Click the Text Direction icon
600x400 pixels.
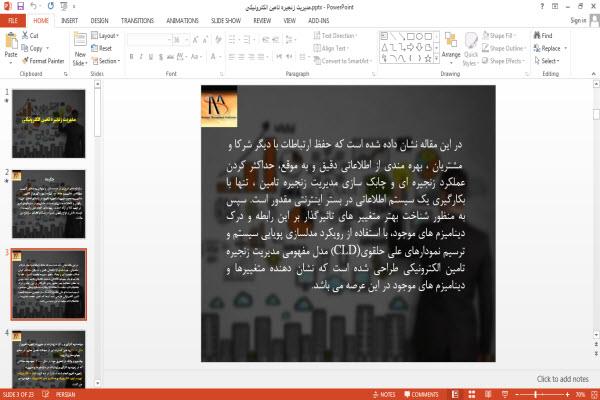(x=317, y=35)
